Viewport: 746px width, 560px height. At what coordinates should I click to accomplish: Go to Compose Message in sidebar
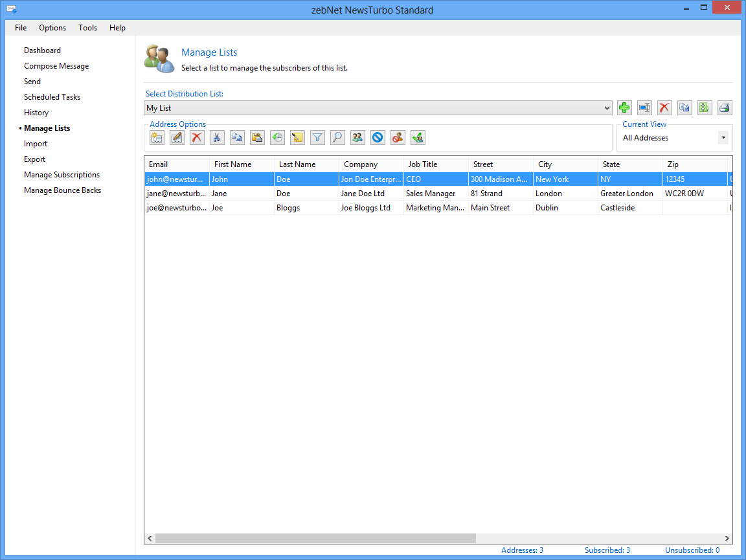(56, 66)
